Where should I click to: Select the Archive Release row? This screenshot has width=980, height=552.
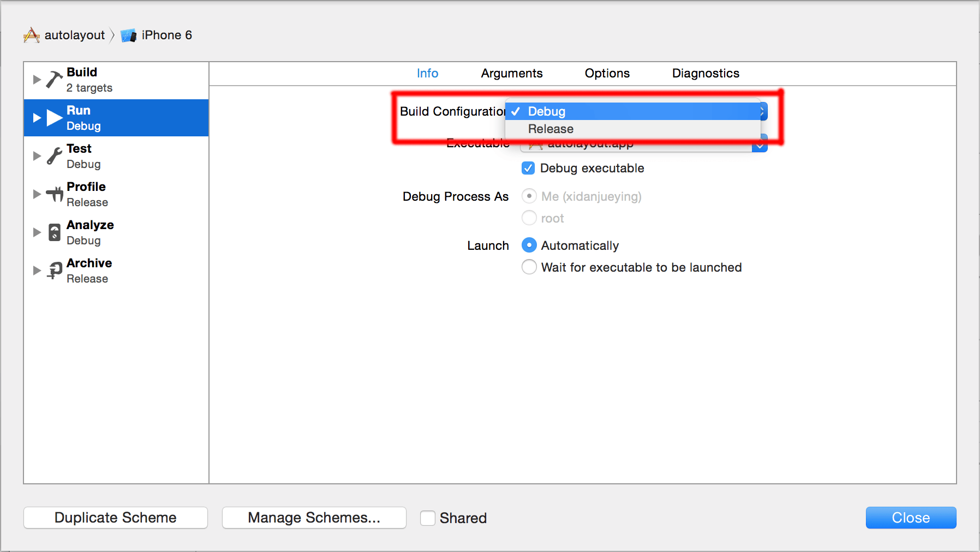tap(116, 271)
